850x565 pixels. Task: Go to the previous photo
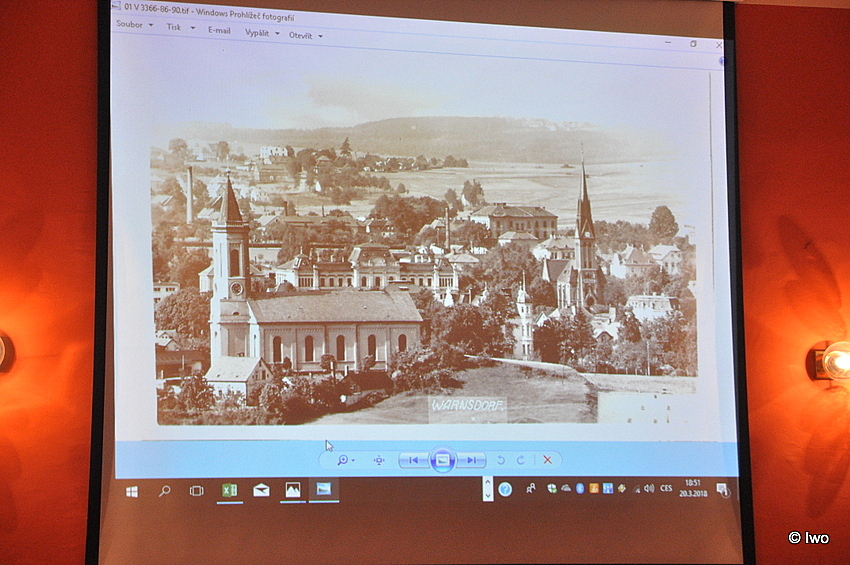(414, 460)
